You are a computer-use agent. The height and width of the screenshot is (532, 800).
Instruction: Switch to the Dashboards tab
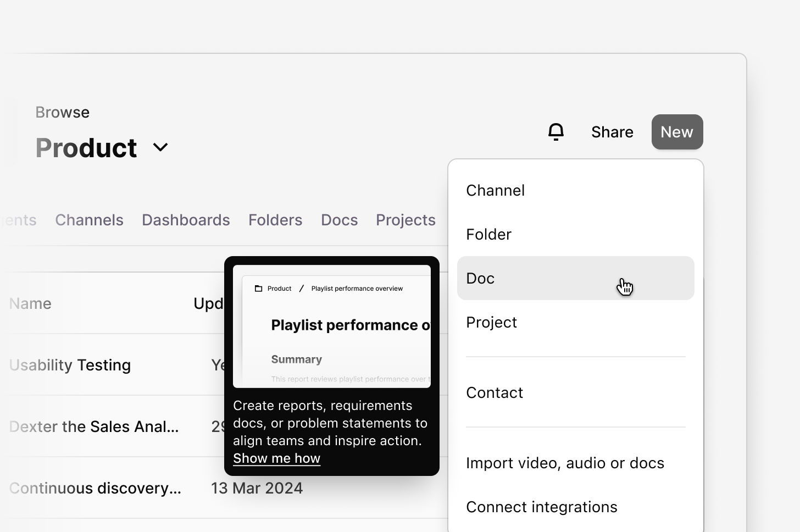tap(186, 220)
